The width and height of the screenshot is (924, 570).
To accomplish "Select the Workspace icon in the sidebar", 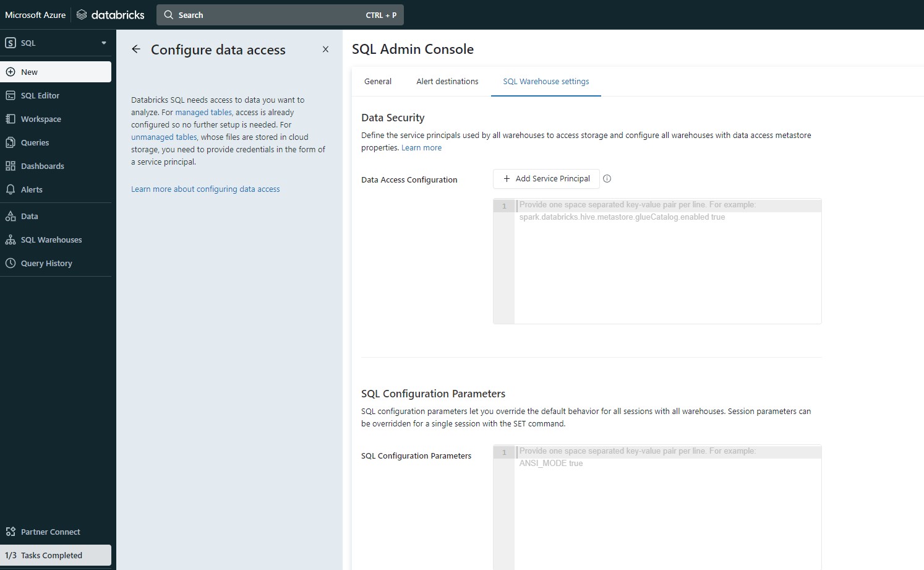I will pyautogui.click(x=11, y=119).
